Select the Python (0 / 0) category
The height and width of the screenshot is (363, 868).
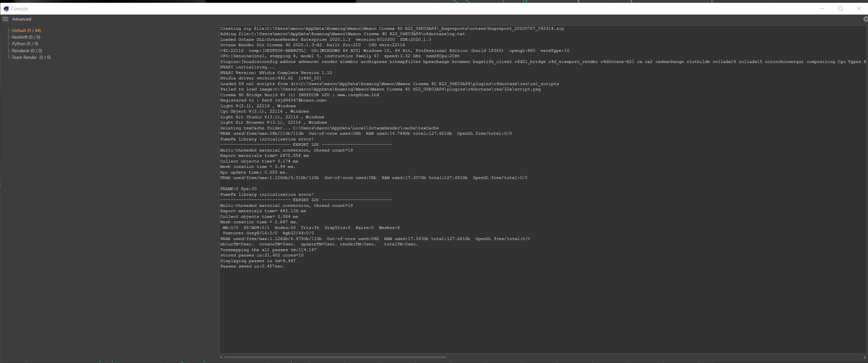click(25, 44)
